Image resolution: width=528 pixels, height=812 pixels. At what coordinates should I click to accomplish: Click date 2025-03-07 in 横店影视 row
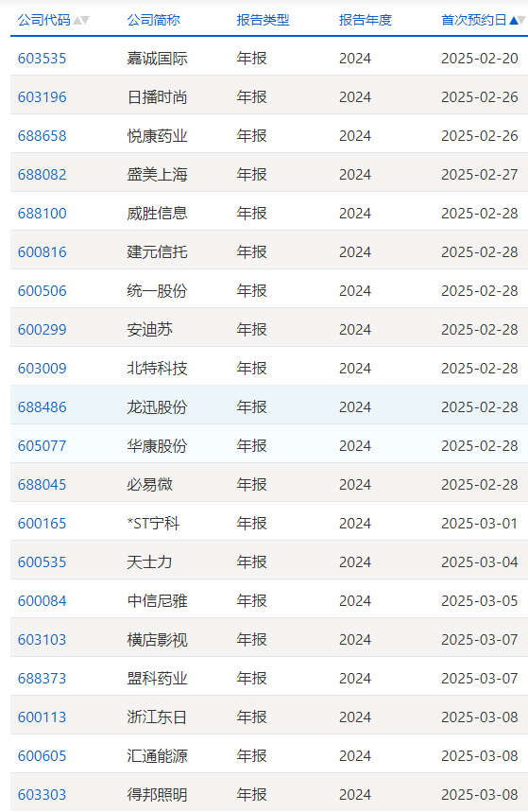tap(479, 640)
